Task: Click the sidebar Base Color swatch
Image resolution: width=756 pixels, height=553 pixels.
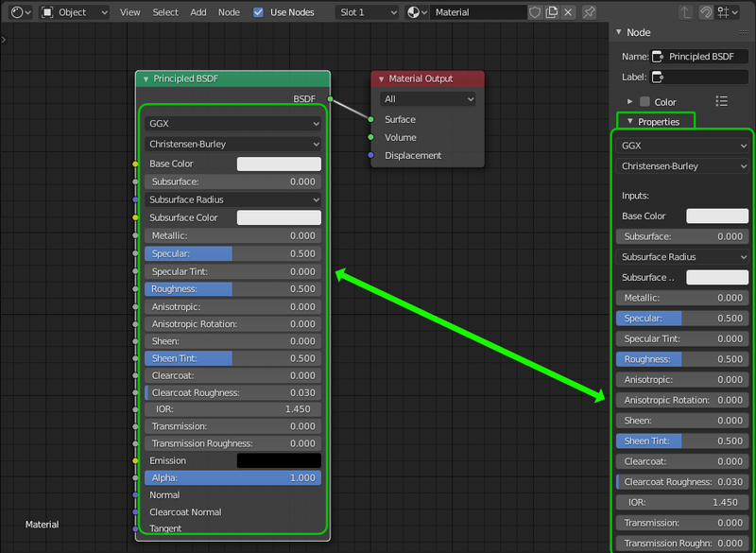Action: tap(717, 216)
